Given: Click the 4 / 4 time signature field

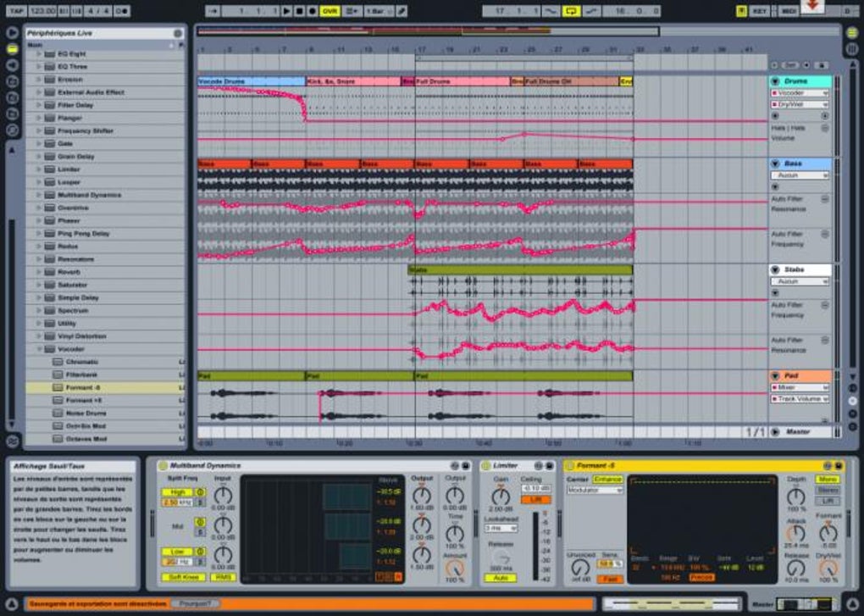Looking at the screenshot, I should pyautogui.click(x=99, y=11).
